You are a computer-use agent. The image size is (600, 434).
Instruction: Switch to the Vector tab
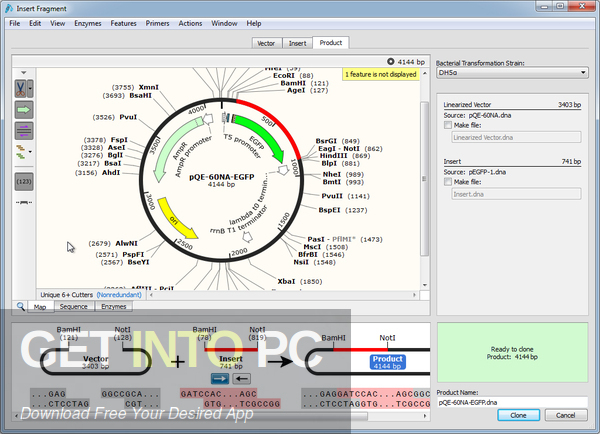(x=266, y=43)
